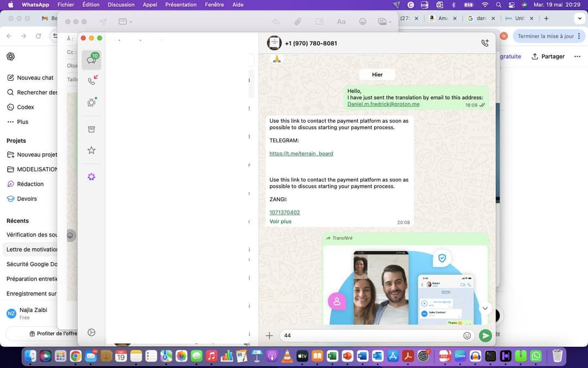
Task: Open contact info for +1 (970) 780-8081
Action: [x=311, y=43]
